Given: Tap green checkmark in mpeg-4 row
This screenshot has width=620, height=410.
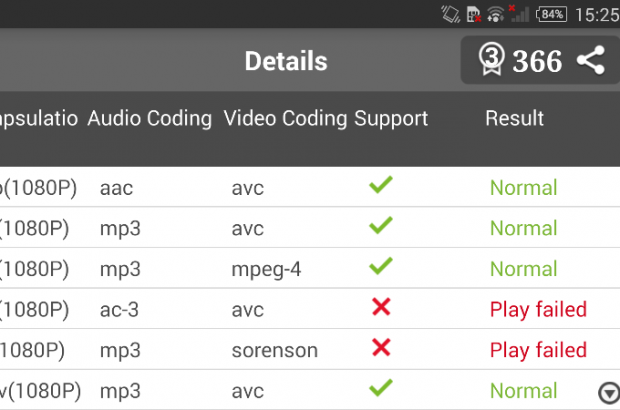Looking at the screenshot, I should [380, 267].
